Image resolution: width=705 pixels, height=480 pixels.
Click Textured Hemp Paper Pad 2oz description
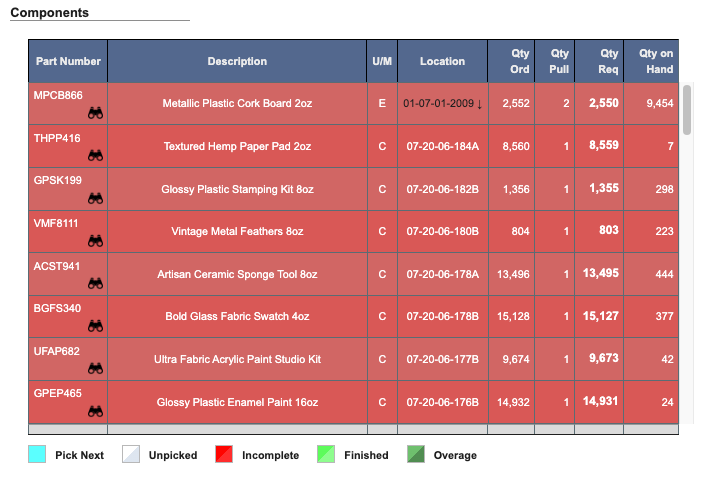coord(237,147)
